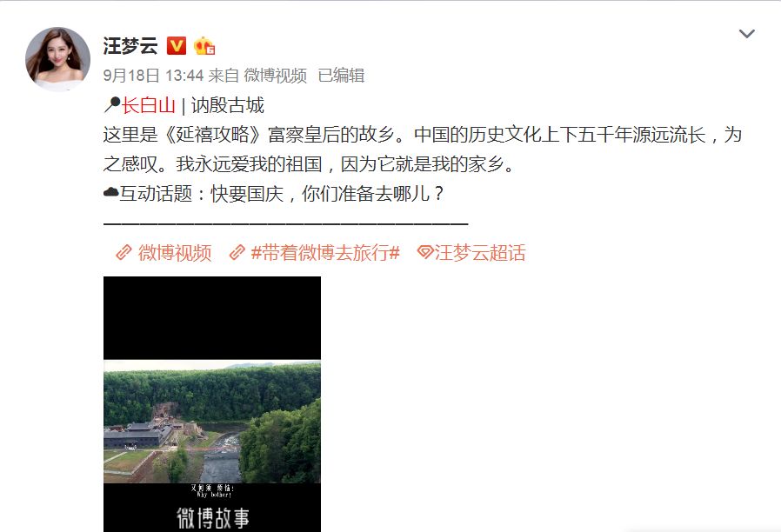Open the 汪梦云超话 super topic link
The width and height of the screenshot is (781, 532).
(480, 253)
